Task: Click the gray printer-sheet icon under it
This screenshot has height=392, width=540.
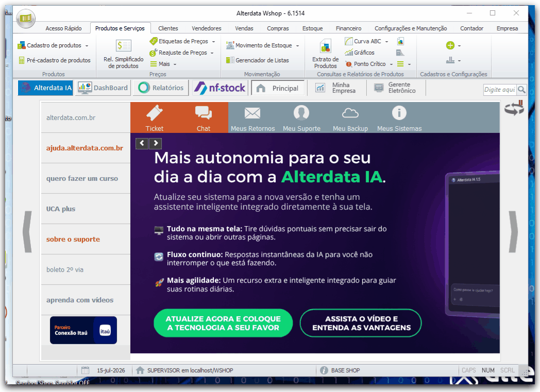Action: tap(400, 53)
